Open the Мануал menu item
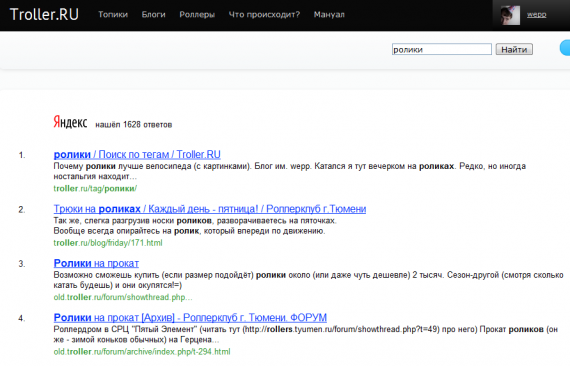Image resolution: width=570 pixels, height=366 pixels. 329,15
